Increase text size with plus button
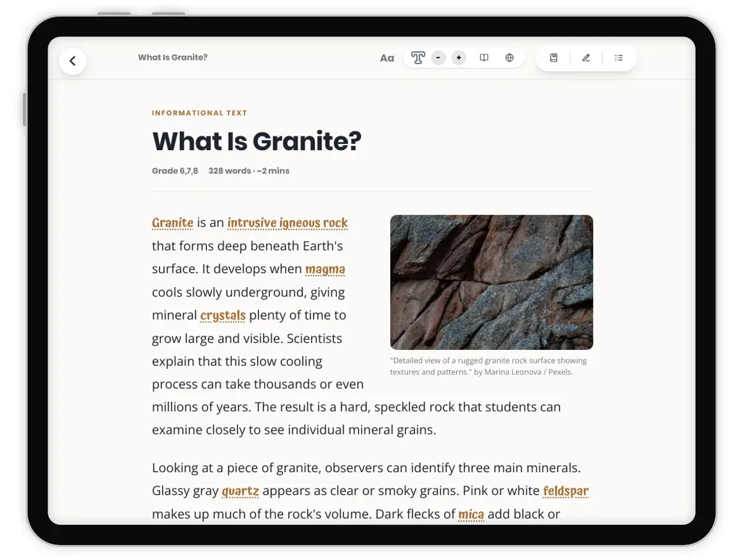Screen dimensions: 742x560 (459, 58)
